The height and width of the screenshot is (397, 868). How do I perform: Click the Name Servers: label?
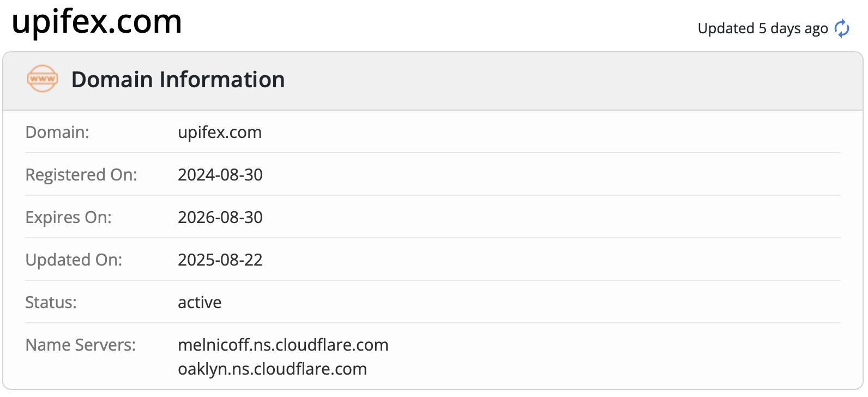pyautogui.click(x=81, y=345)
